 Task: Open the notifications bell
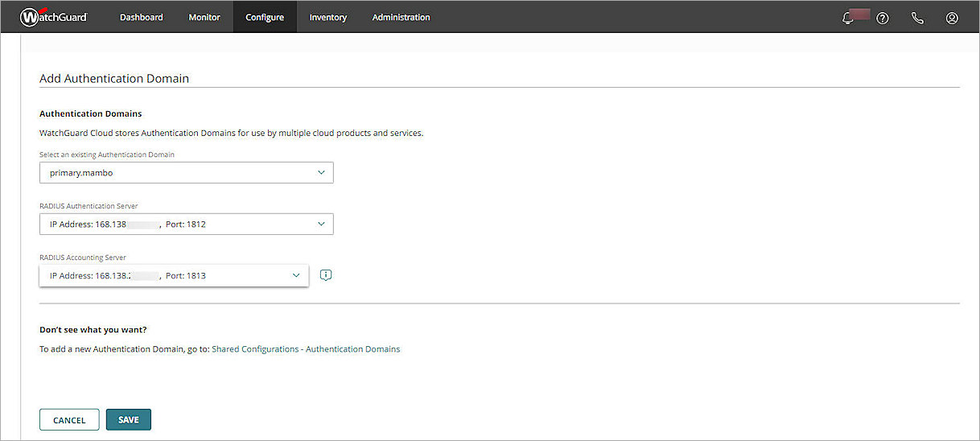847,18
